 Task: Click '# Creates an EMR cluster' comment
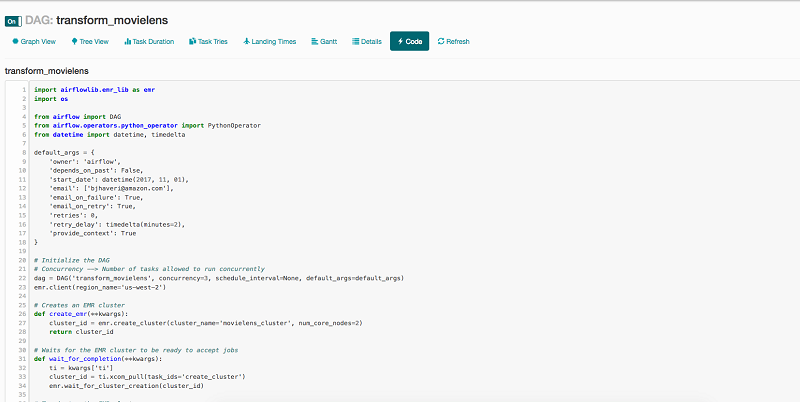[79, 306]
